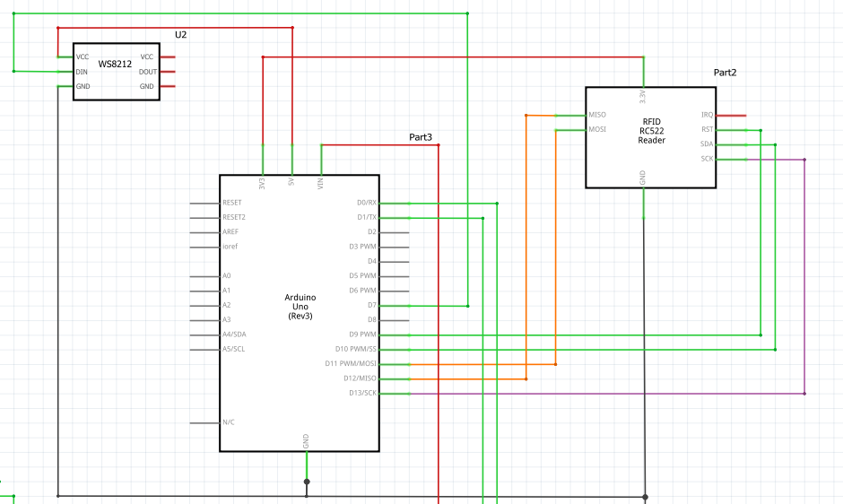Click the Part3 label
The width and height of the screenshot is (843, 504).
421,137
